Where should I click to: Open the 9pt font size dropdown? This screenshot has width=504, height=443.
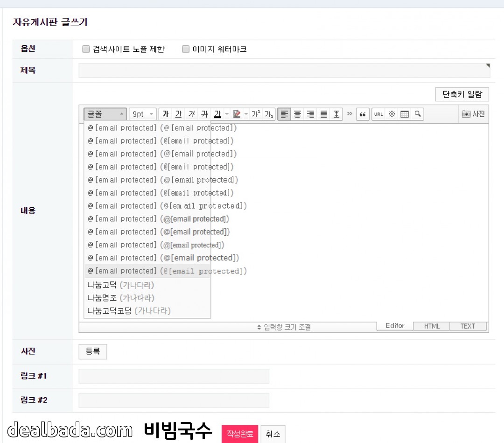pos(142,114)
